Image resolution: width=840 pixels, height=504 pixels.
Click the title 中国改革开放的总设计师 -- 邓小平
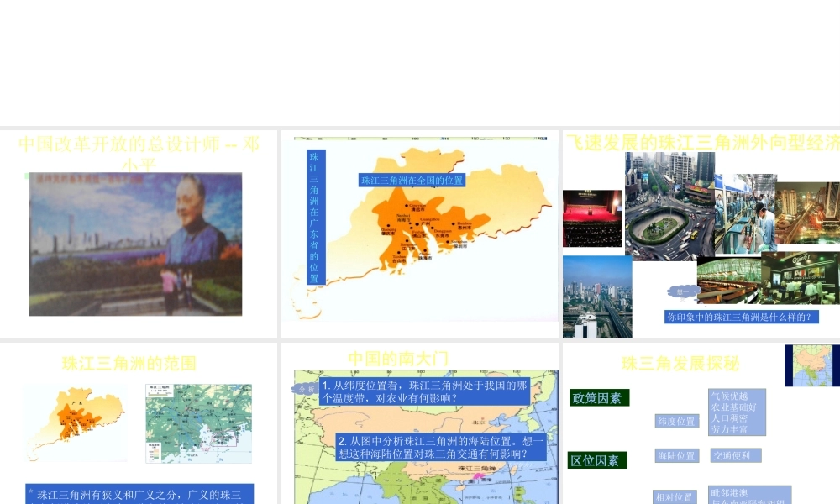[139, 153]
